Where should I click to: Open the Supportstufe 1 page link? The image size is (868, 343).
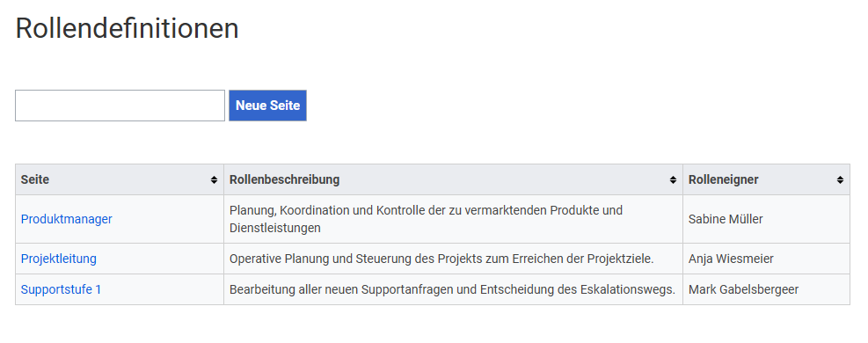(61, 289)
